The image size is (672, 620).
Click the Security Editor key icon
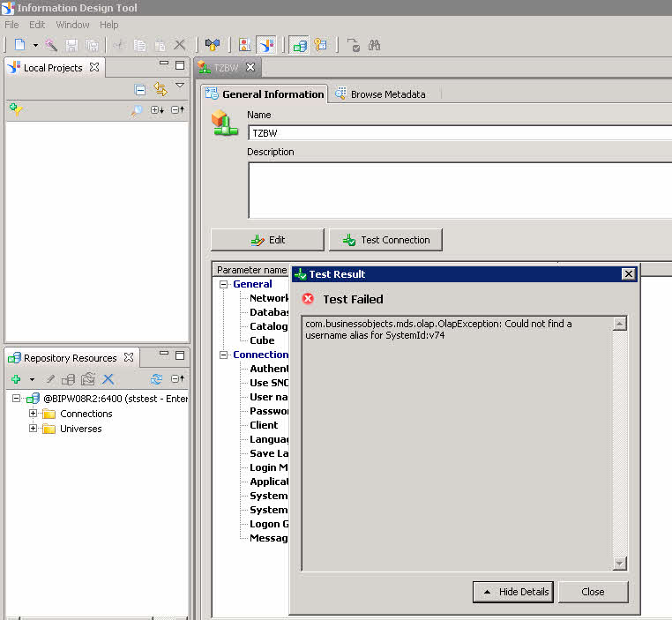pyautogui.click(x=321, y=45)
